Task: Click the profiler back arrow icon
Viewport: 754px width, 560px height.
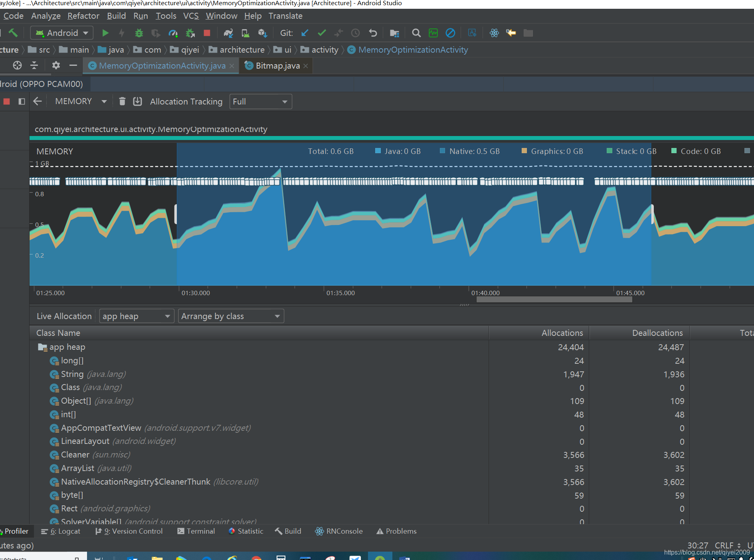Action: (x=38, y=101)
